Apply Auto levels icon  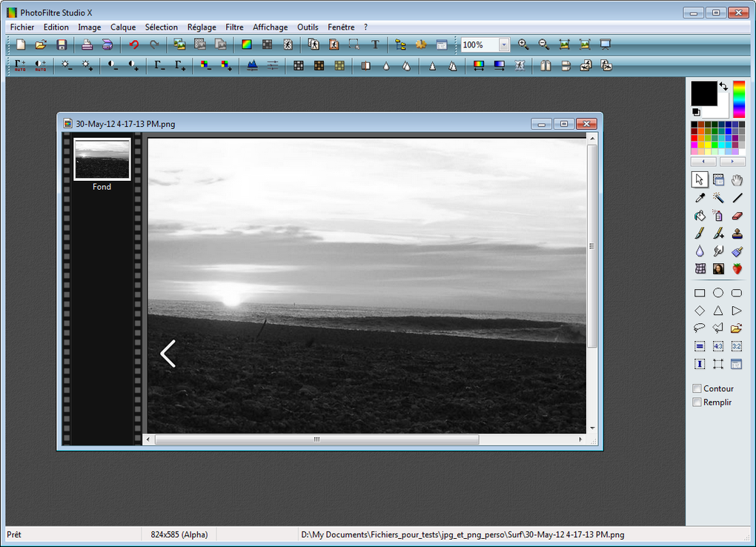[20, 66]
